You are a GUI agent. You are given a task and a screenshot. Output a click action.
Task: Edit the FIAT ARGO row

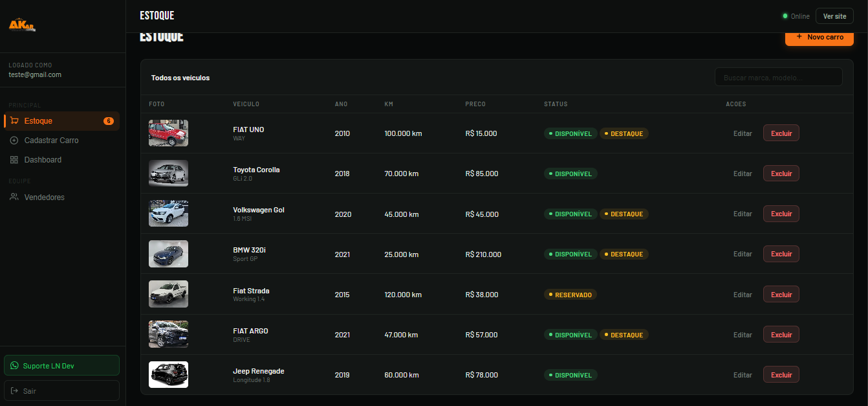click(743, 335)
